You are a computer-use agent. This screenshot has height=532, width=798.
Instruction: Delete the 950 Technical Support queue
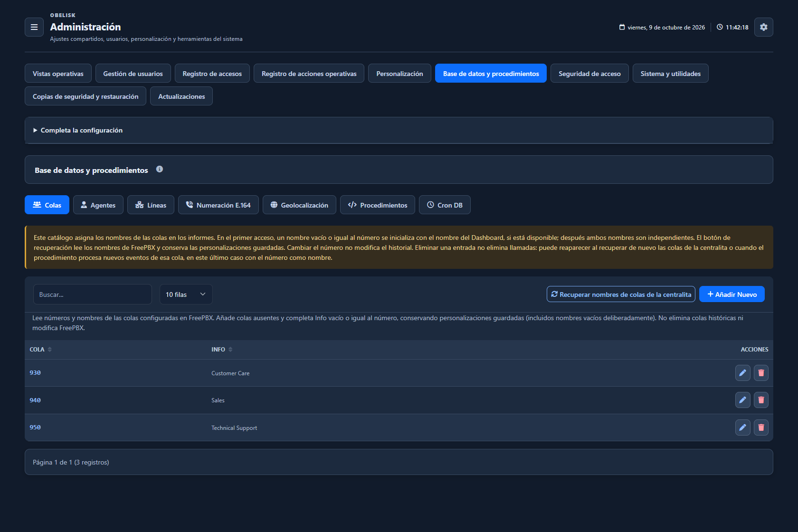761,427
